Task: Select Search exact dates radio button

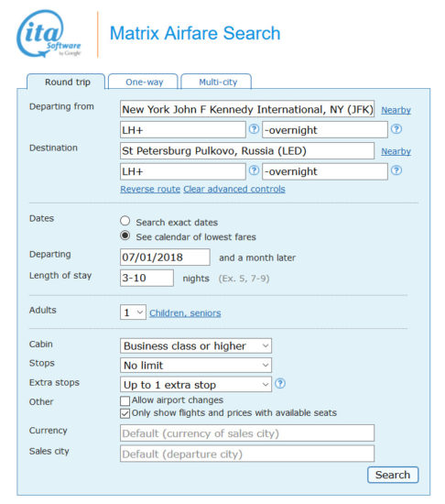Action: pos(125,221)
